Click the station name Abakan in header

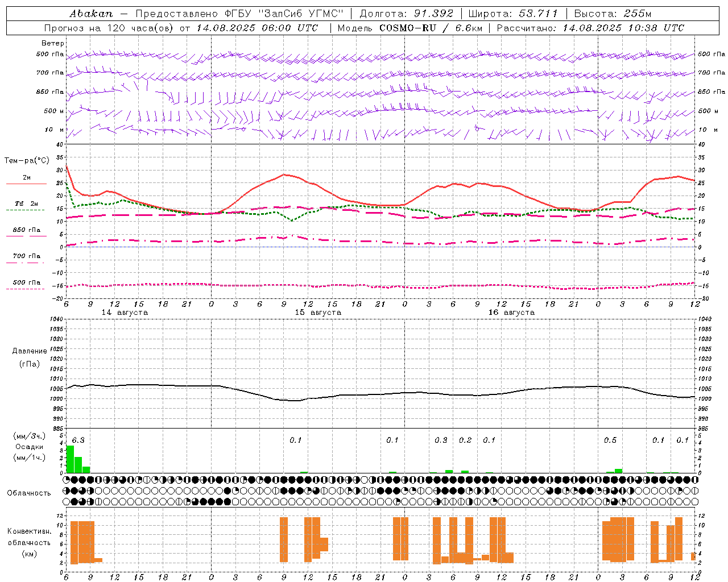click(91, 14)
